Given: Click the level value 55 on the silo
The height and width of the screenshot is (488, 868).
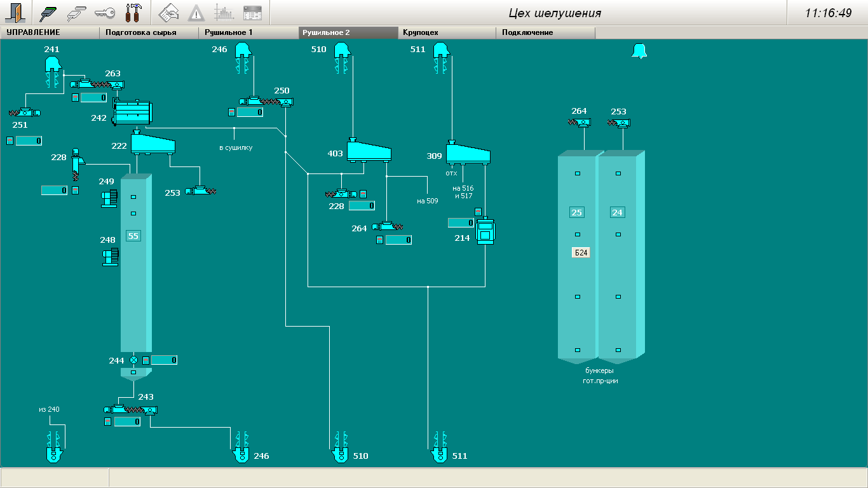Looking at the screenshot, I should point(133,236).
